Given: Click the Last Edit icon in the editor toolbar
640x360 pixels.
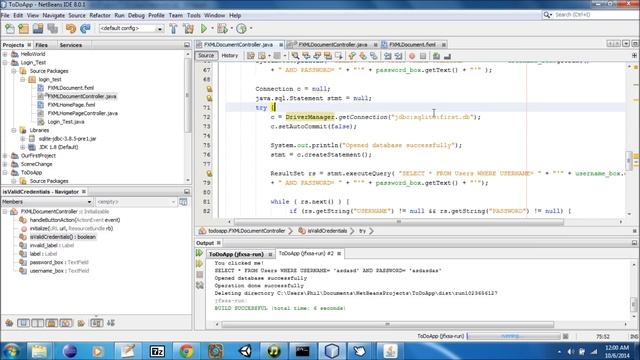Looking at the screenshot, I should pyautogui.click(x=251, y=56).
